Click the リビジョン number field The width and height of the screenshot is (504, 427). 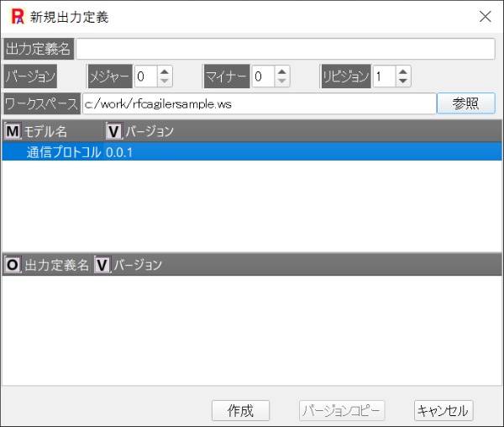pos(384,76)
